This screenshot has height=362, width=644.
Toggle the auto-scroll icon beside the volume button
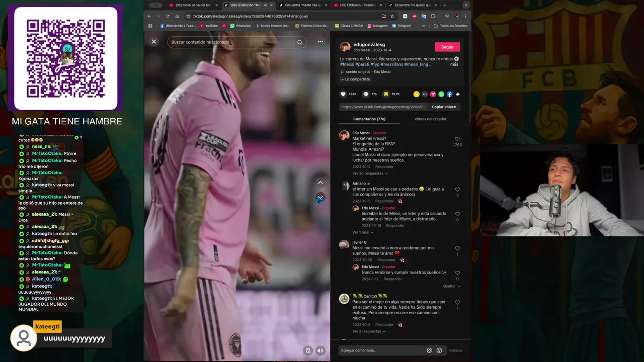(308, 351)
